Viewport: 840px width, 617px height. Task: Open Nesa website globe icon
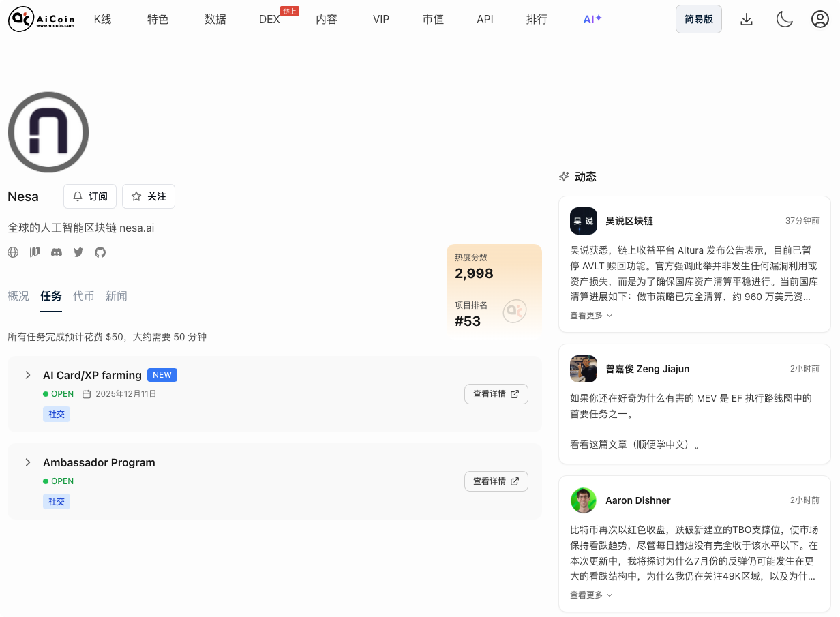[x=13, y=252]
